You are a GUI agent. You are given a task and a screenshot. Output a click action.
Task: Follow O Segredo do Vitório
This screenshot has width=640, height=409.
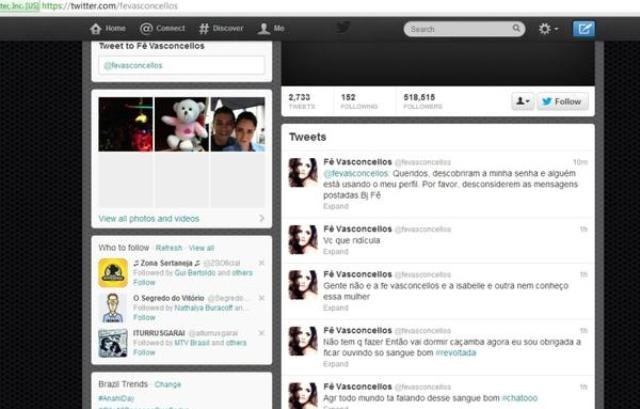coord(144,318)
